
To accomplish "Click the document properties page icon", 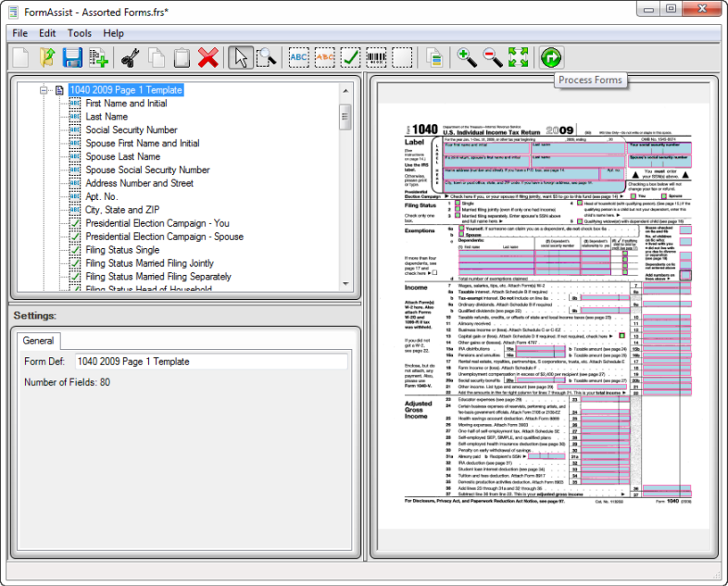I will pos(434,58).
